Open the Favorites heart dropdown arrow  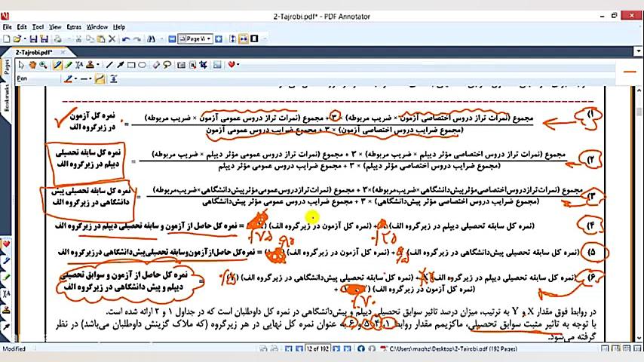pyautogui.click(x=238, y=65)
